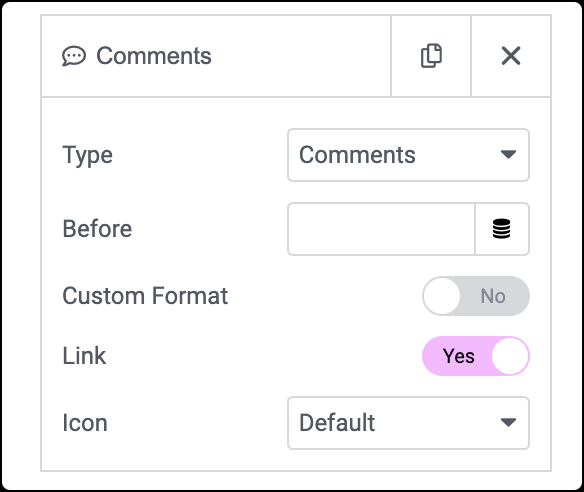Image resolution: width=584 pixels, height=492 pixels.
Task: Disable the Link toggle
Action: click(x=476, y=356)
